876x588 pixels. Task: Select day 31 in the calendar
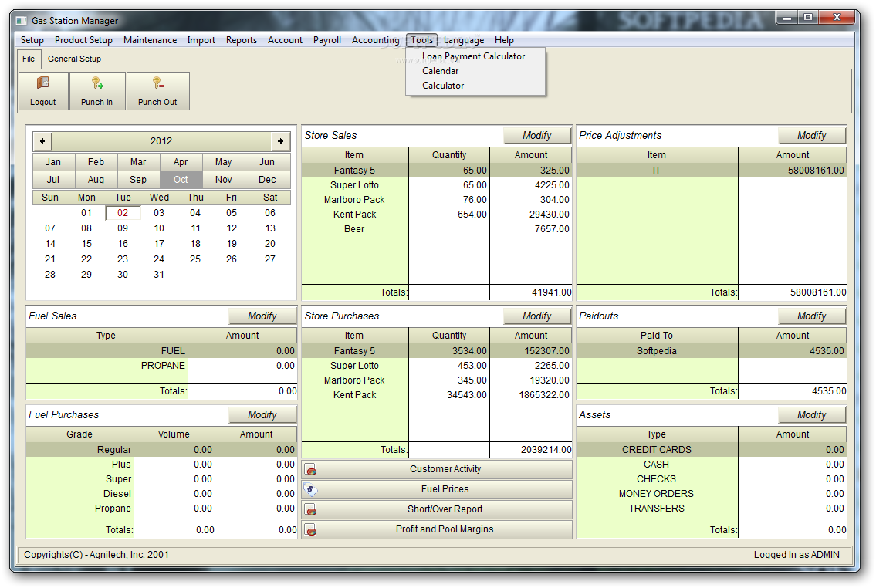point(159,275)
